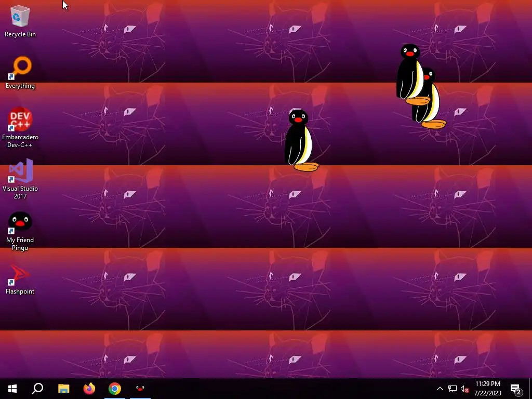Click the 'Flashpoint' label text
This screenshot has height=399, width=532.
pos(20,291)
